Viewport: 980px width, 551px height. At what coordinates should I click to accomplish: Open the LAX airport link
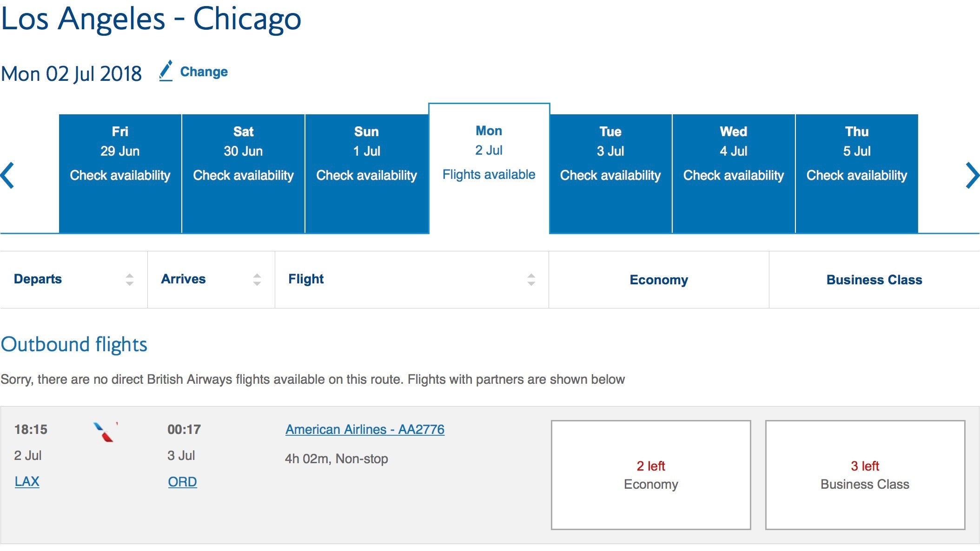27,481
